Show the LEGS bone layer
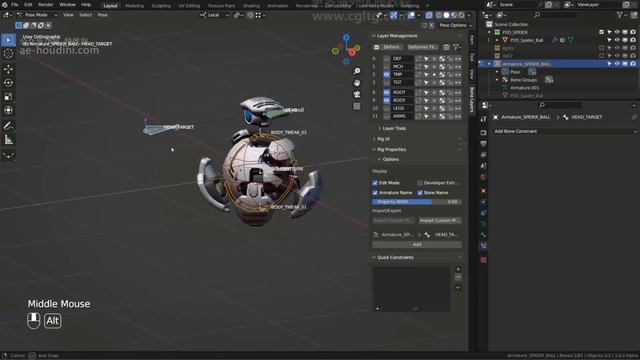 click(387, 108)
